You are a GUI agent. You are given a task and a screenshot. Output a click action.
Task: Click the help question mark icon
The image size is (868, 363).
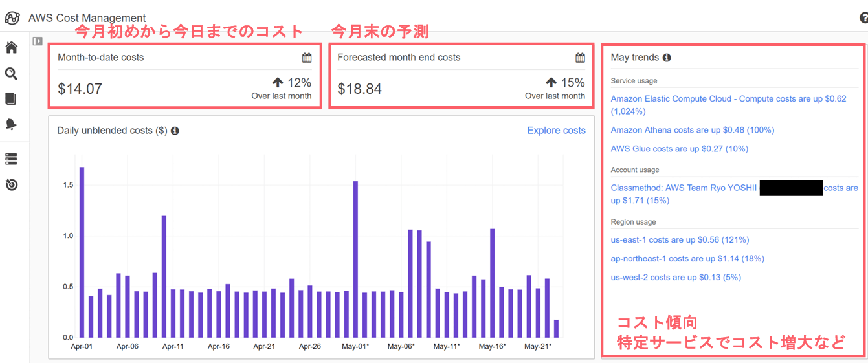click(x=863, y=17)
